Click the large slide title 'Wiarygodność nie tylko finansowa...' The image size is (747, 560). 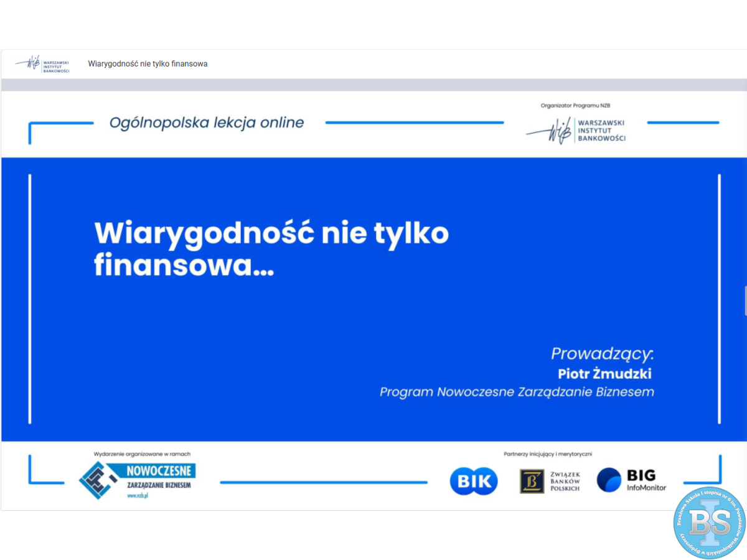tap(271, 249)
